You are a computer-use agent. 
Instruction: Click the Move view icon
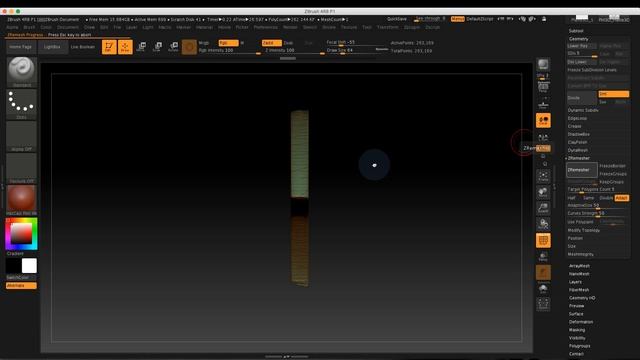pyautogui.click(x=543, y=192)
